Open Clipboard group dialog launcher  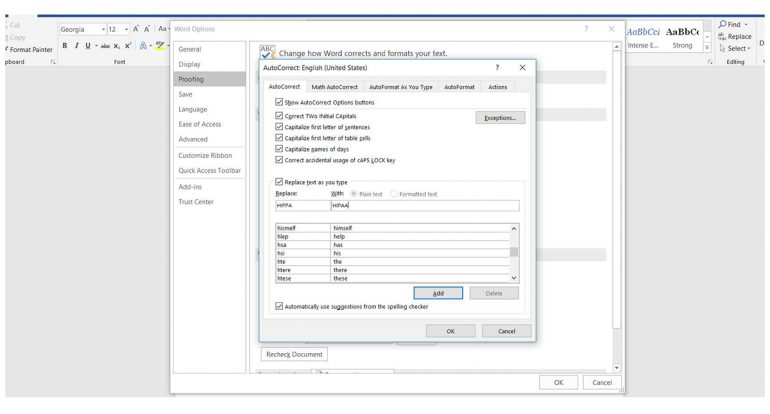(x=53, y=62)
